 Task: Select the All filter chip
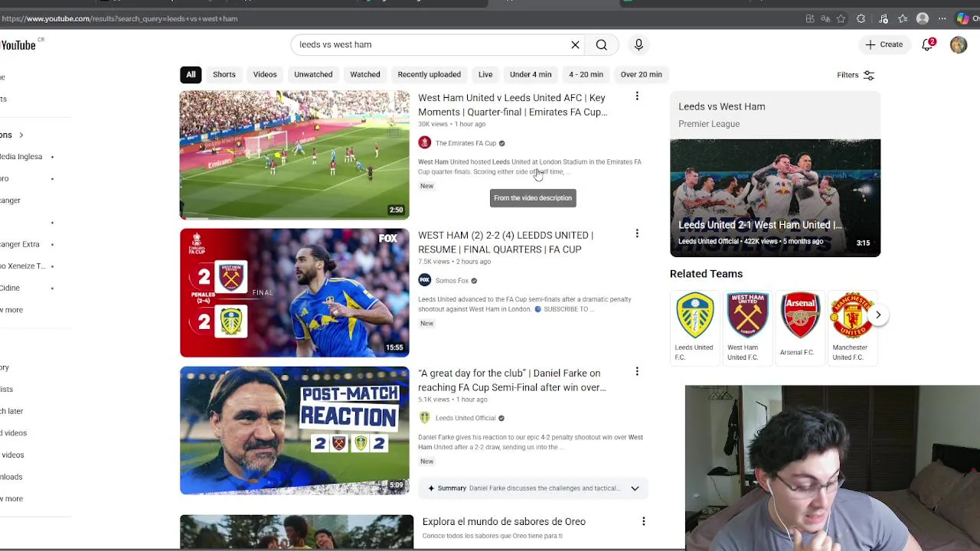(x=191, y=74)
